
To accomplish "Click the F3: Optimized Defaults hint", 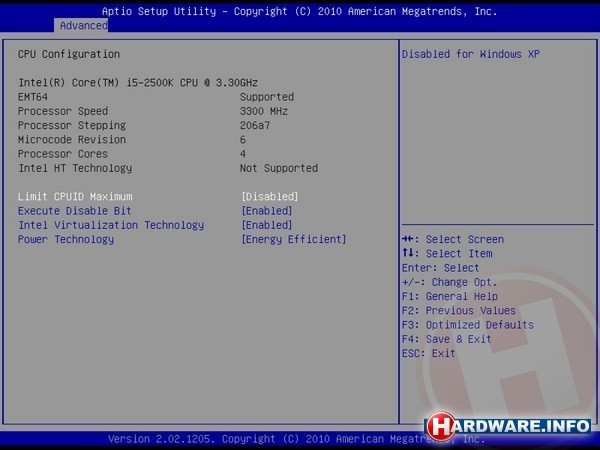I will point(467,325).
